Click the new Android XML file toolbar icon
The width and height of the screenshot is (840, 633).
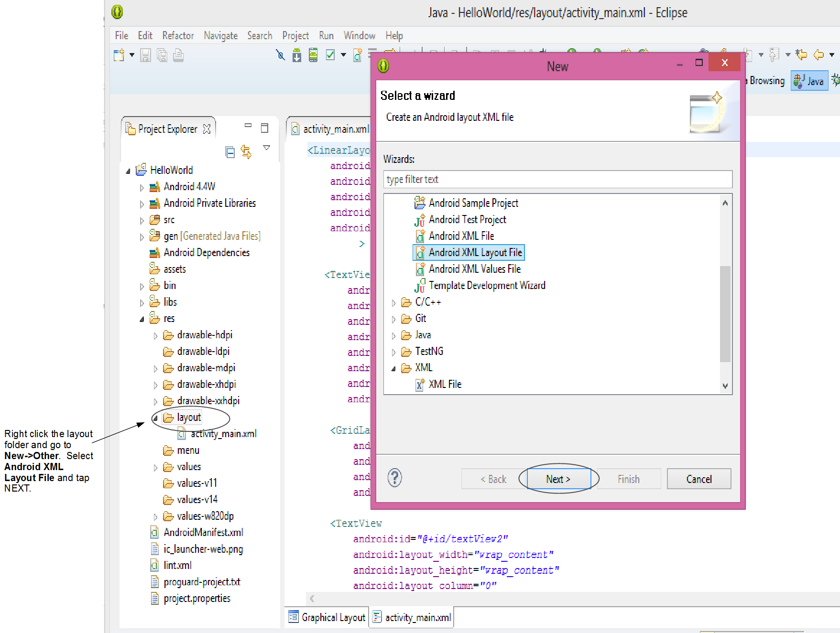(x=358, y=55)
